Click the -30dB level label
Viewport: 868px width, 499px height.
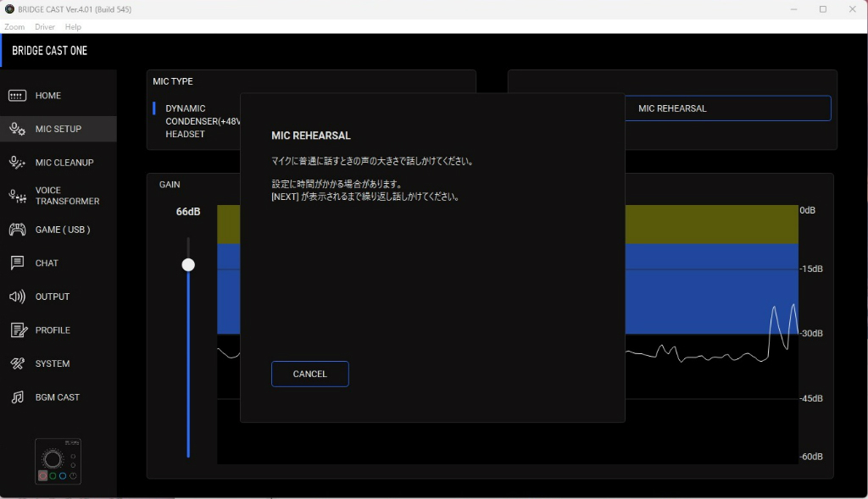[x=811, y=333]
